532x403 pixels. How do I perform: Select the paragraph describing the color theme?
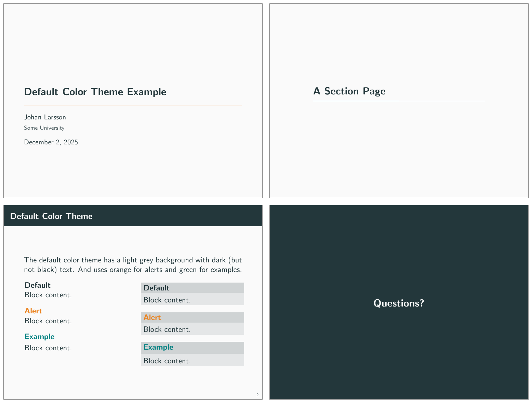[133, 264]
